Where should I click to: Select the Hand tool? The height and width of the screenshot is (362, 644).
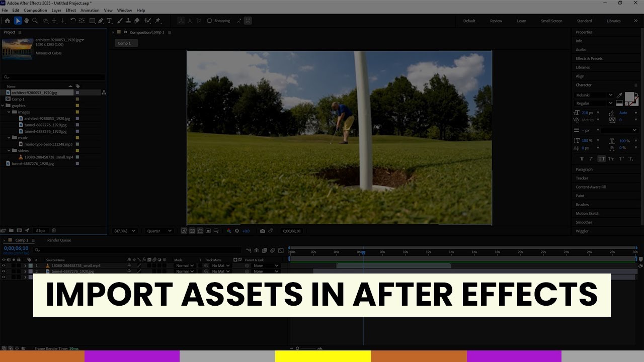27,21
